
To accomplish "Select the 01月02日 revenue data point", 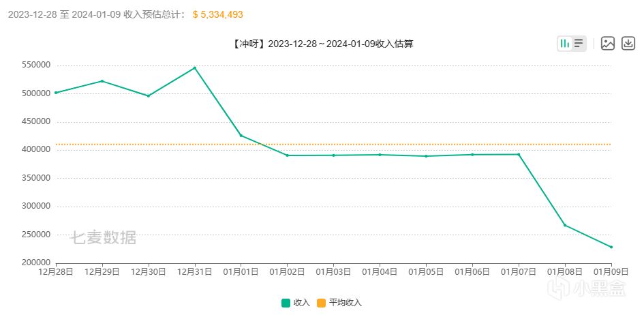I will (x=288, y=155).
